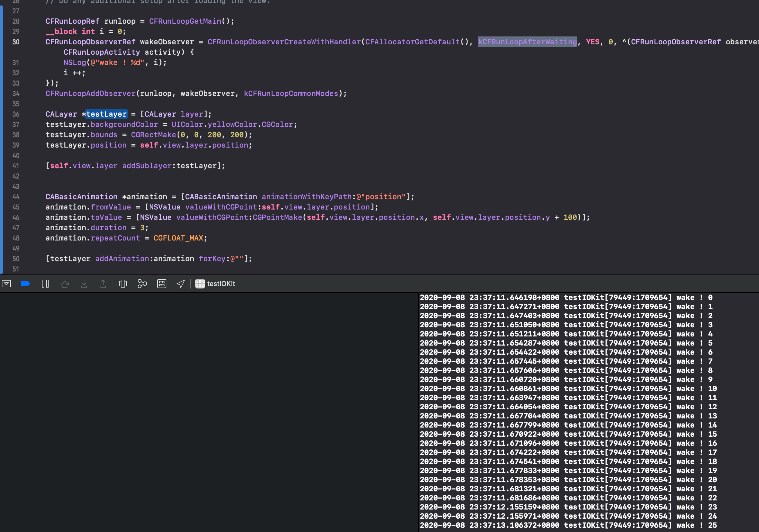759x532 pixels.
Task: Click the testIOKit app icon
Action: [200, 283]
